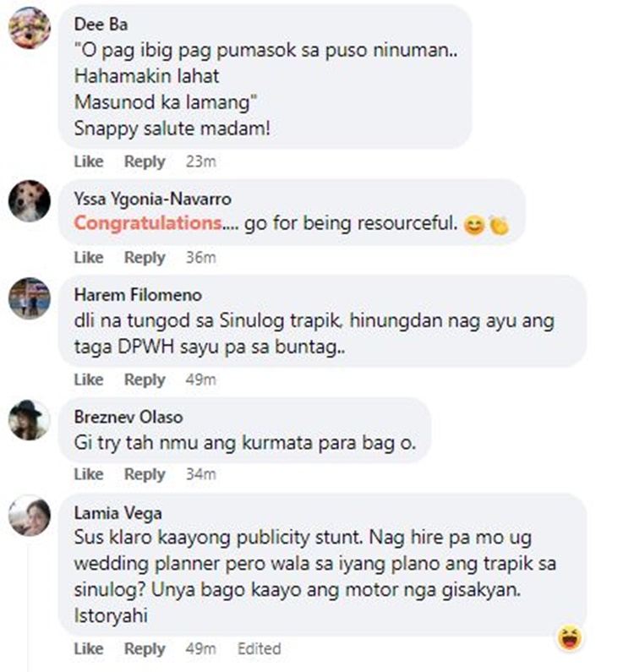Reply to Breznev Olaso's comment

click(x=145, y=474)
